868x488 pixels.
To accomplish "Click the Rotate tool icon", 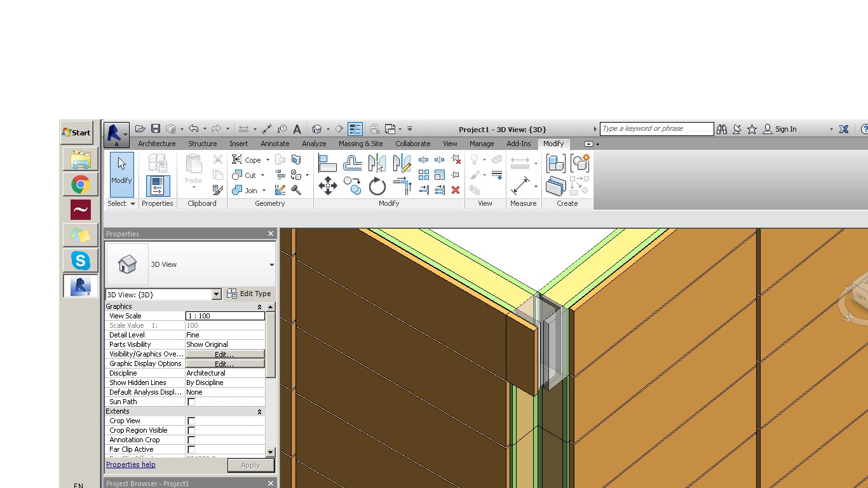I will 377,186.
